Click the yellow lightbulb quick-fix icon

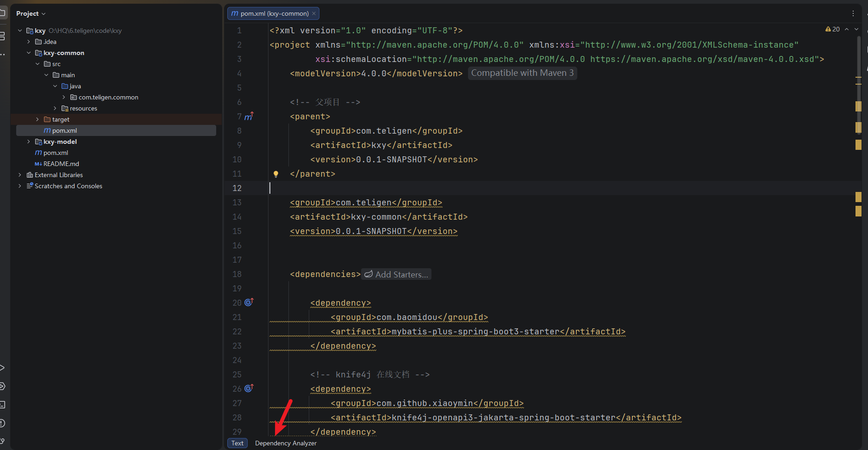276,174
